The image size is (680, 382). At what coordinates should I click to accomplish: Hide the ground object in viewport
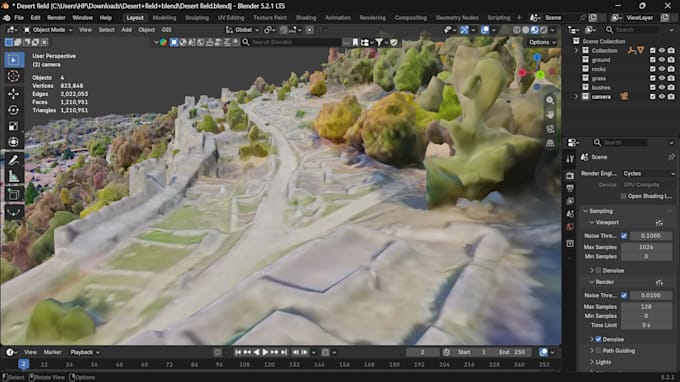(662, 60)
